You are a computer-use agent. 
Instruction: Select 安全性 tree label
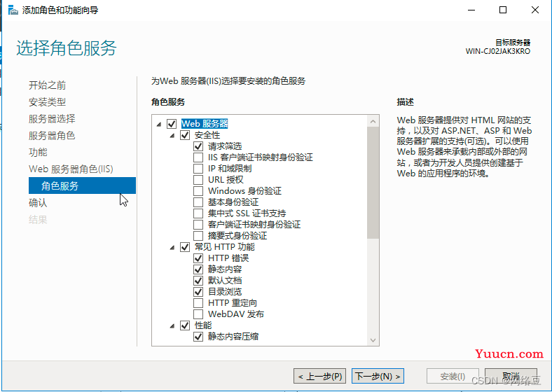coord(207,135)
